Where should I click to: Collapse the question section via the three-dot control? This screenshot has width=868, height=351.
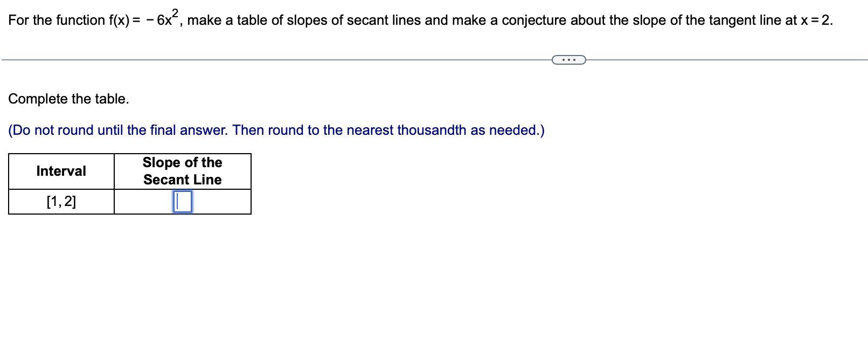(568, 59)
